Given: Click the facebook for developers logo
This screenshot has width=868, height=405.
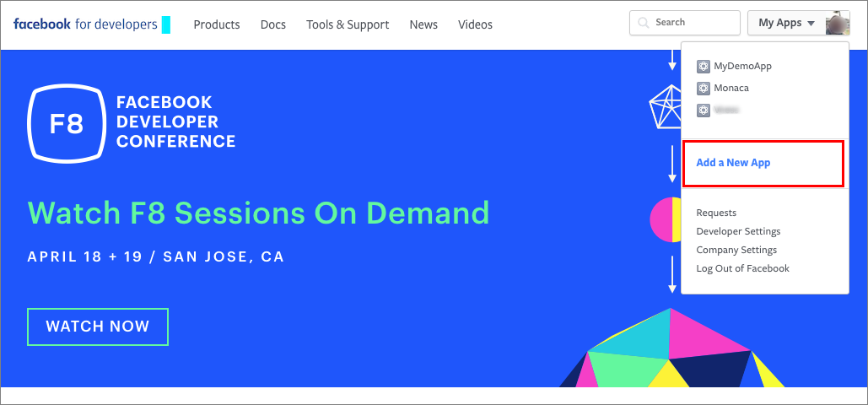Looking at the screenshot, I should pyautogui.click(x=85, y=24).
